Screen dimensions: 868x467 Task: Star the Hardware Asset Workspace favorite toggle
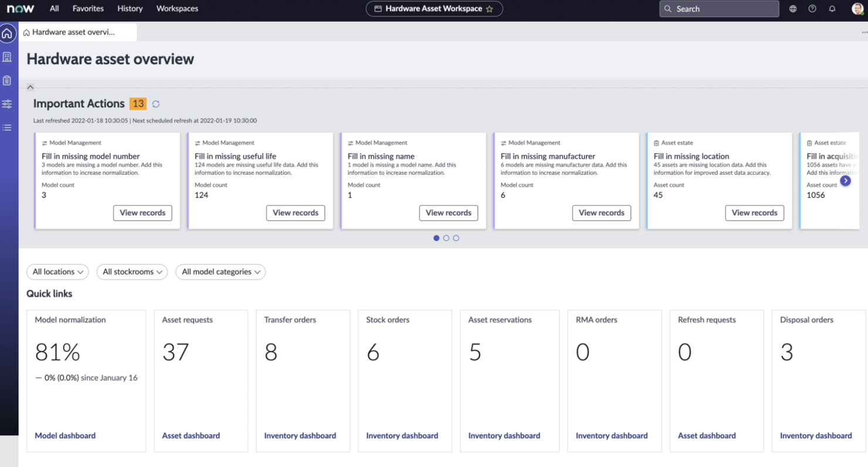[x=491, y=9]
